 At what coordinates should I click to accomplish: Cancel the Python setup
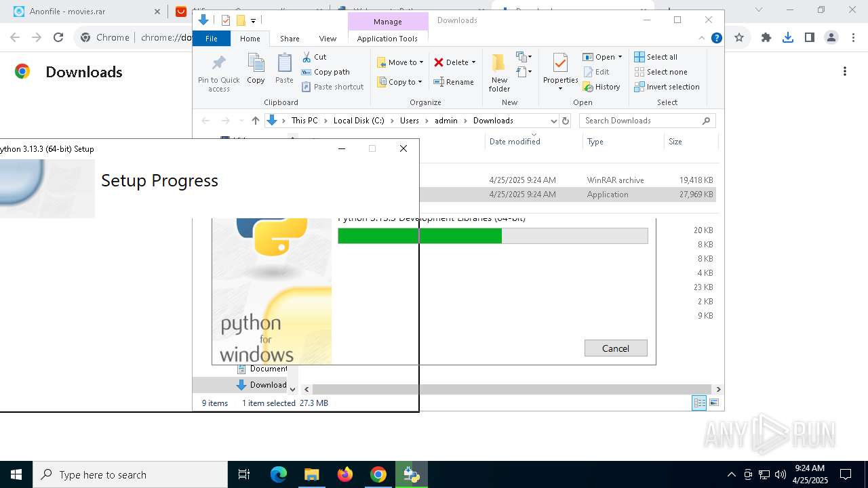pyautogui.click(x=616, y=348)
